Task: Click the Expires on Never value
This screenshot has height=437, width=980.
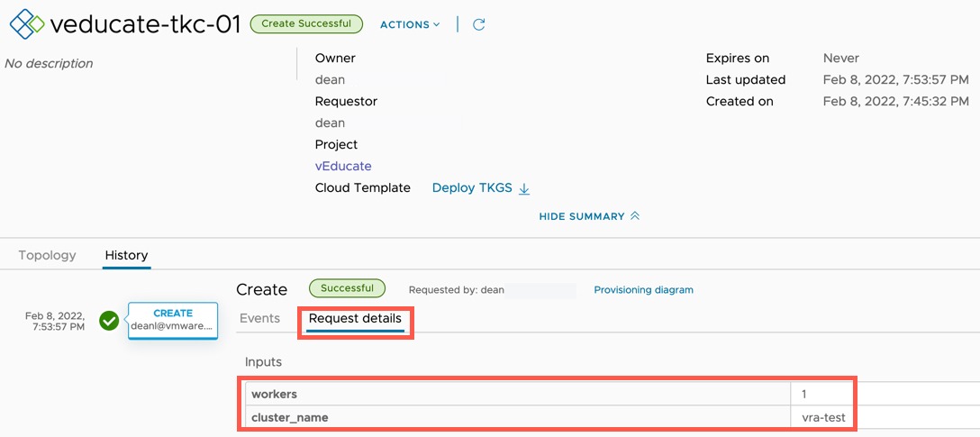Action: [841, 59]
